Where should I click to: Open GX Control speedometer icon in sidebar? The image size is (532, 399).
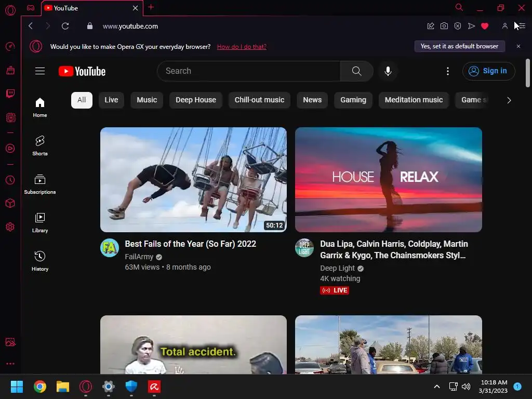click(x=10, y=46)
